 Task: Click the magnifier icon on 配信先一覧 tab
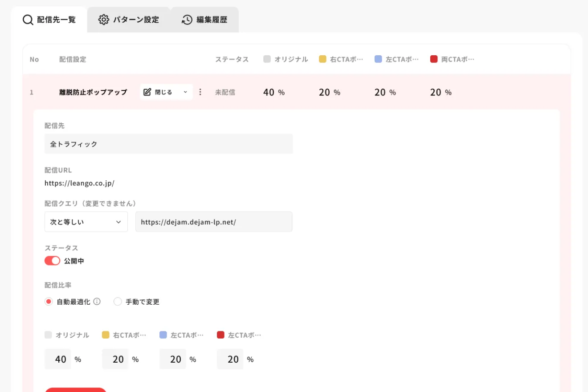28,20
